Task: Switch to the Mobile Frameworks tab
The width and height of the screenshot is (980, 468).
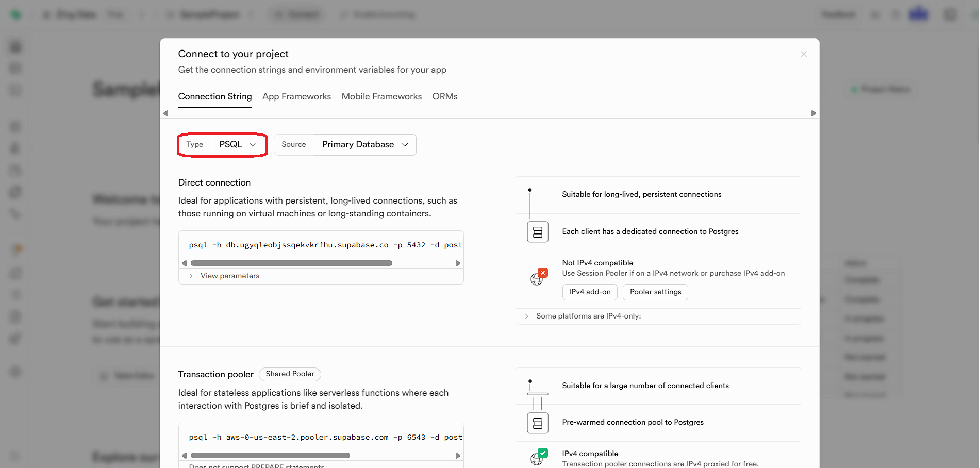Action: pos(381,96)
